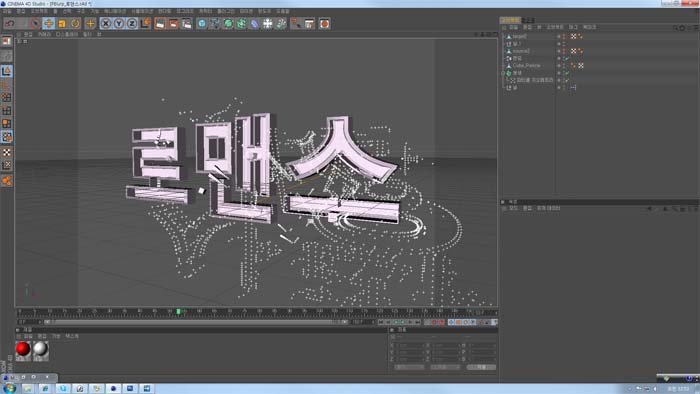
Task: Click the orange cluster icon ending left sidebar
Action: tap(7, 180)
